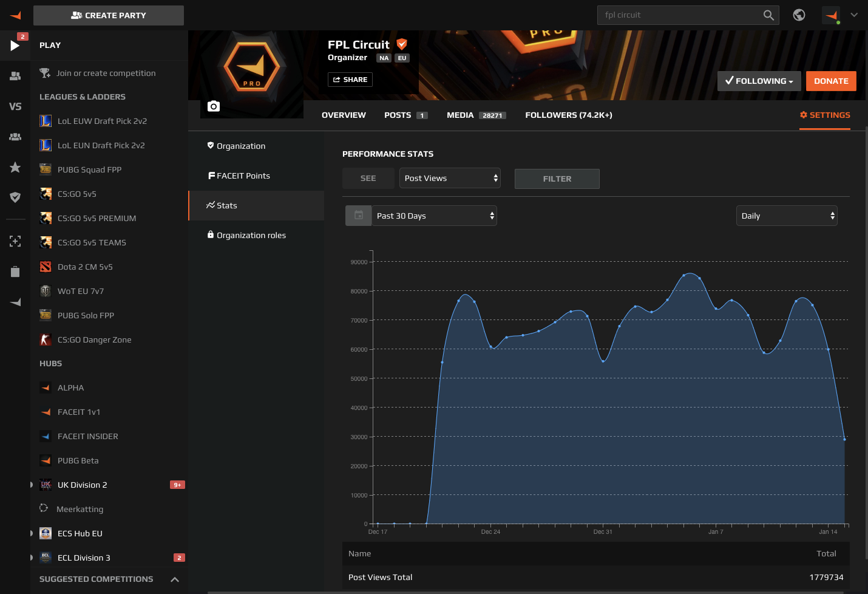Click the user avatar in top bar
This screenshot has width=868, height=594.
[x=832, y=15]
